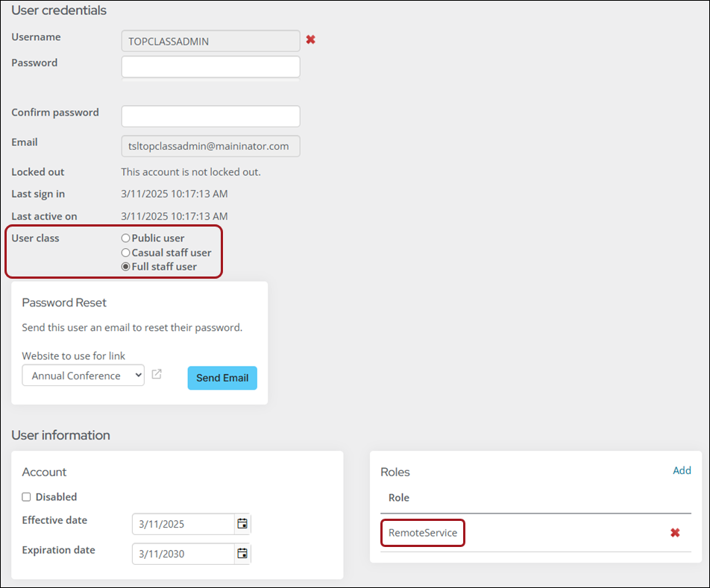This screenshot has height=588, width=710.
Task: Select the Full staff user radio button
Action: 125,267
